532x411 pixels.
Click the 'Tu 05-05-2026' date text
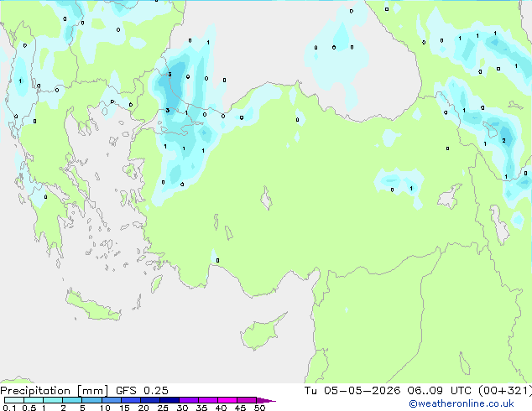click(x=352, y=391)
